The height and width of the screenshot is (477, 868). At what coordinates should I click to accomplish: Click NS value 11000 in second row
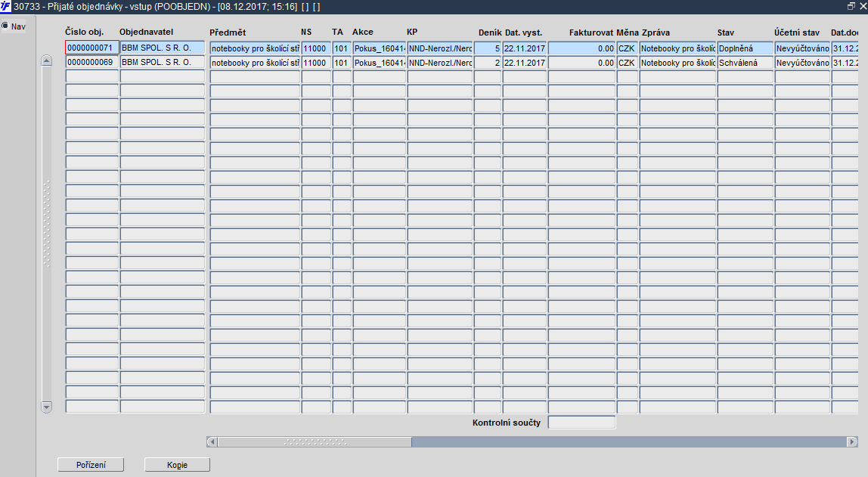316,63
